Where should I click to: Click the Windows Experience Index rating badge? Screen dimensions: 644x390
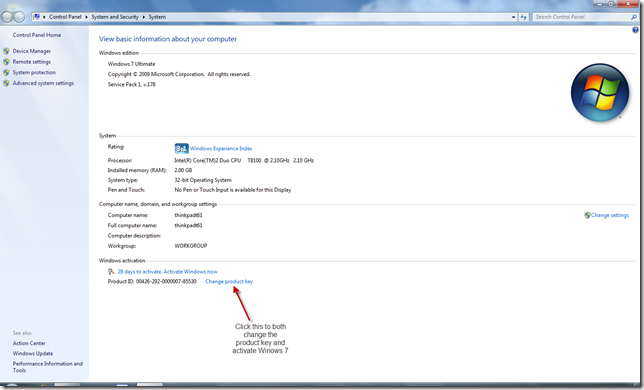point(181,149)
